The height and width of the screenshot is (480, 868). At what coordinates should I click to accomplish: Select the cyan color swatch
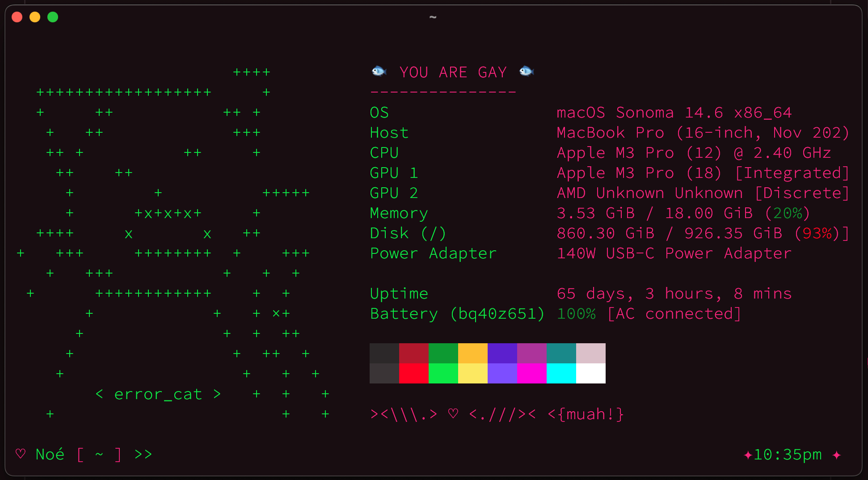[561, 373]
